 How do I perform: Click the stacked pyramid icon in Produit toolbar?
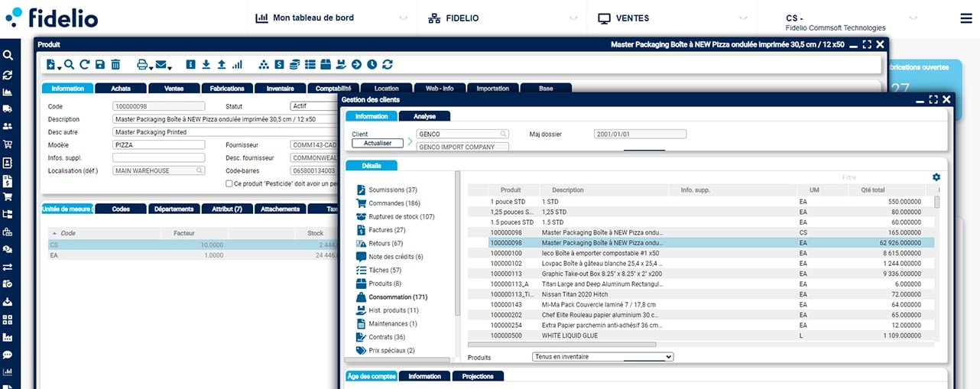point(264,64)
